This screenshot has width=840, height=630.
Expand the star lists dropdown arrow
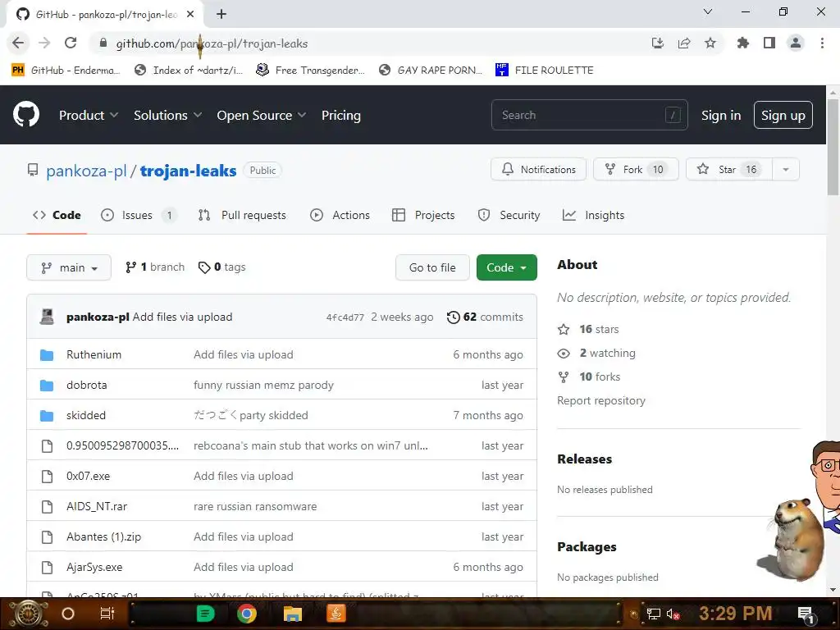coord(785,169)
